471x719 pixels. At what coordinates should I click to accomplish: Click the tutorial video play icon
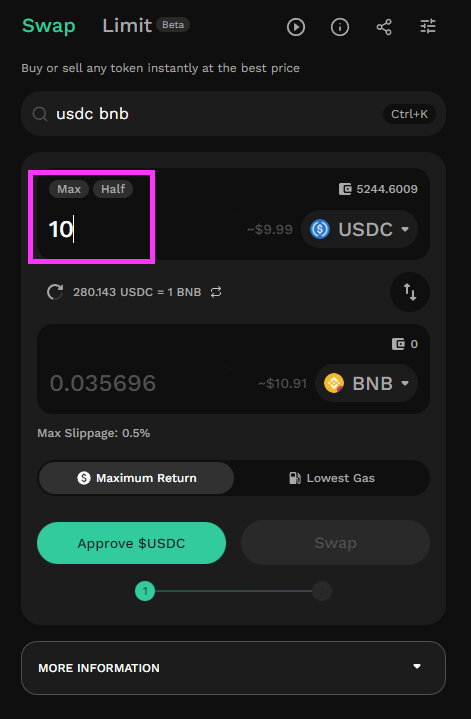(296, 27)
